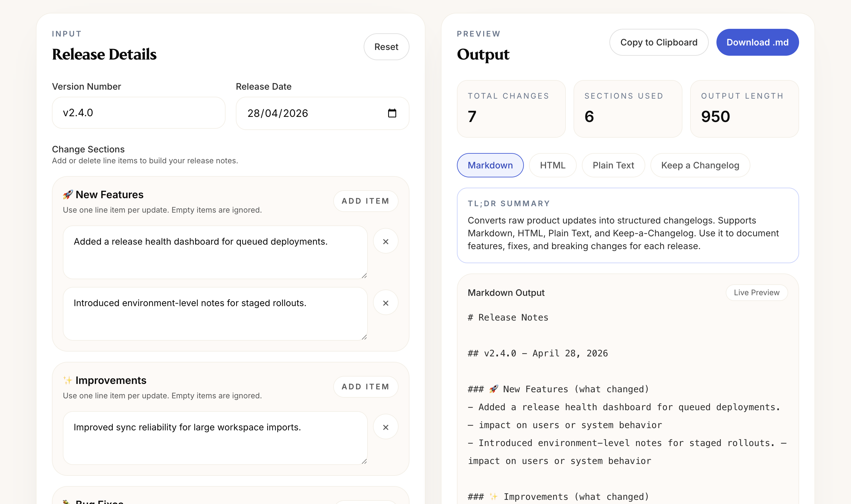This screenshot has width=851, height=504.
Task: Click the rocket icon beside New Features
Action: [x=67, y=194]
